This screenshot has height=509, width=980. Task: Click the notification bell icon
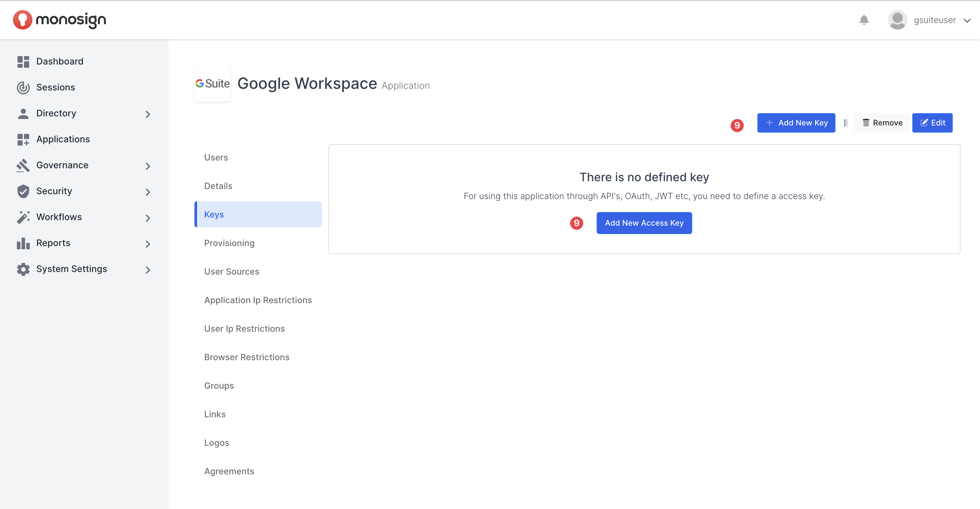pyautogui.click(x=864, y=20)
